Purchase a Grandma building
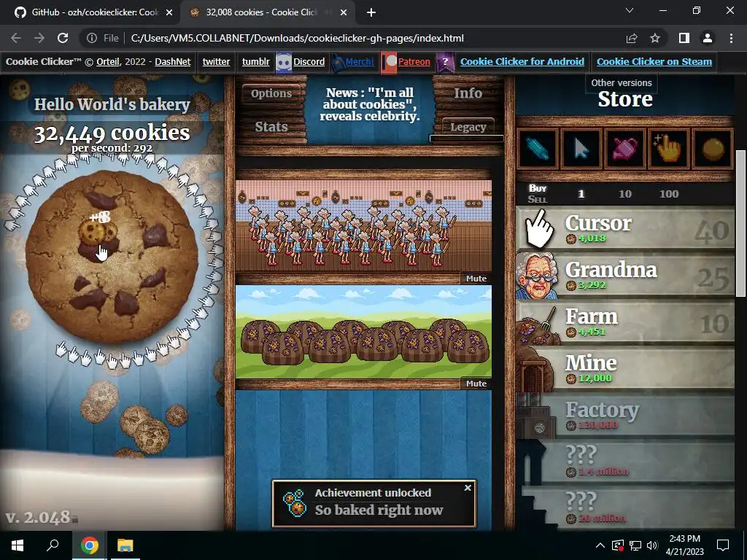The image size is (747, 560). pyautogui.click(x=625, y=276)
